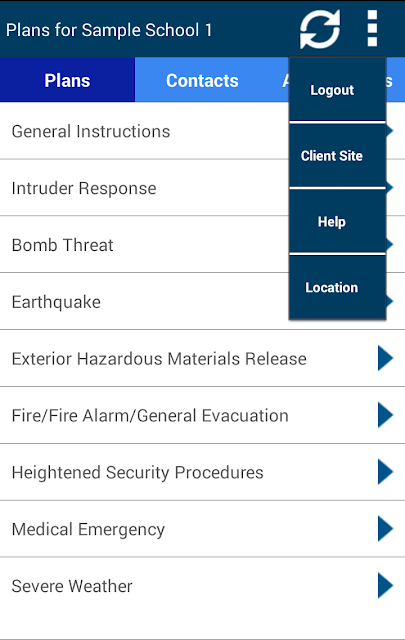
Task: Open the General Instructions plan
Action: pos(91,131)
